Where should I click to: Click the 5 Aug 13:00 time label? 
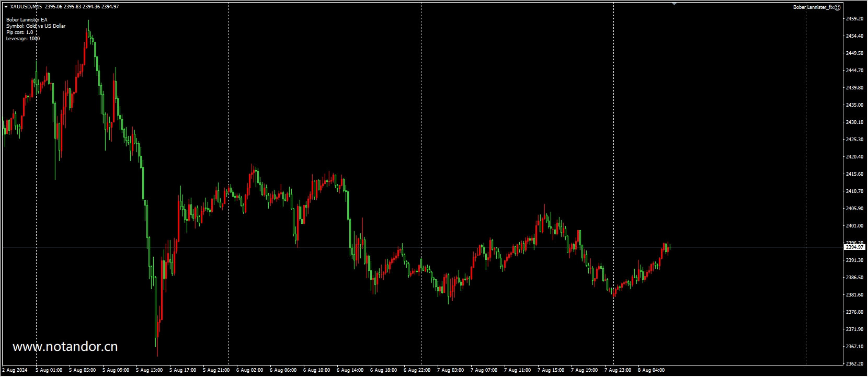click(150, 370)
